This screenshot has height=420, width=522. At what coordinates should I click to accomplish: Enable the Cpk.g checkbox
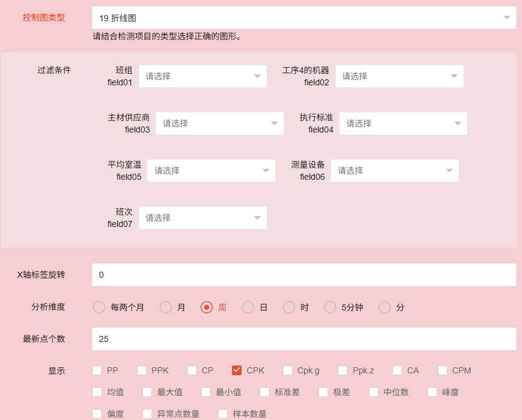(287, 370)
